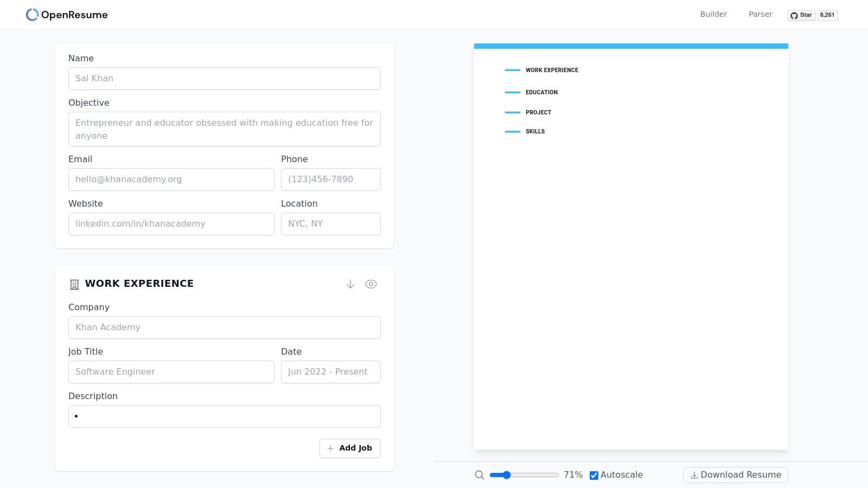Click the plus icon on Add Job button
The image size is (868, 488).
pyautogui.click(x=330, y=448)
